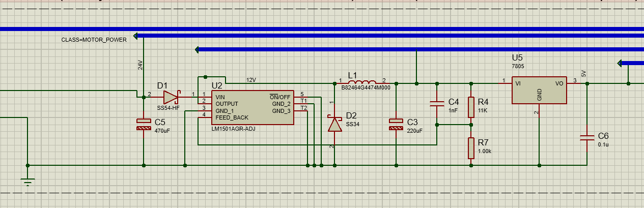Viewport: 644px width, 208px height.
Task: Click the CLASS=MOTOR_POWER net label
Action: coord(94,40)
